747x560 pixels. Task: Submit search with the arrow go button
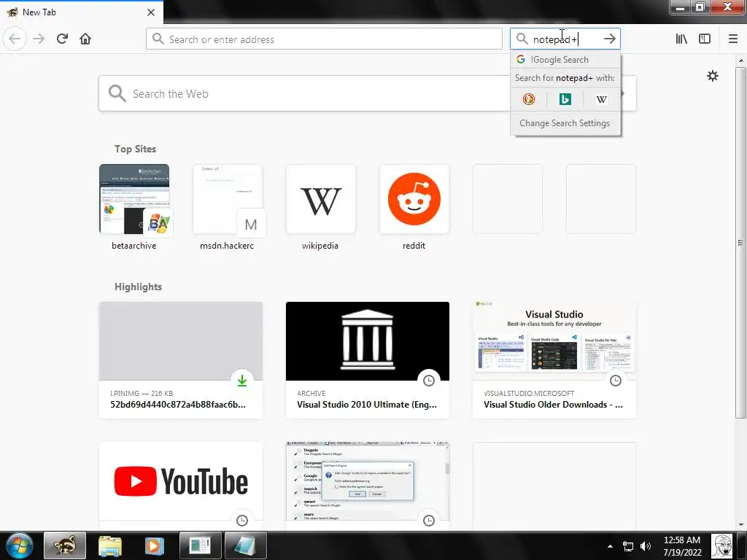point(610,39)
